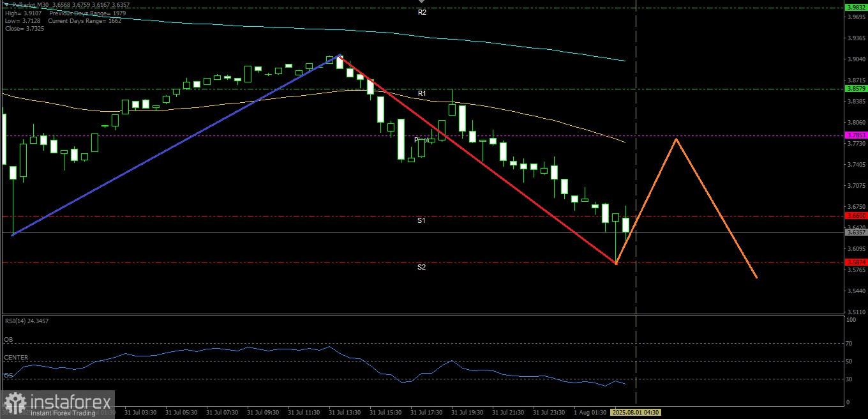The width and height of the screenshot is (868, 419).
Task: Click the 31 Jul 03:30 time axis label
Action: click(140, 413)
